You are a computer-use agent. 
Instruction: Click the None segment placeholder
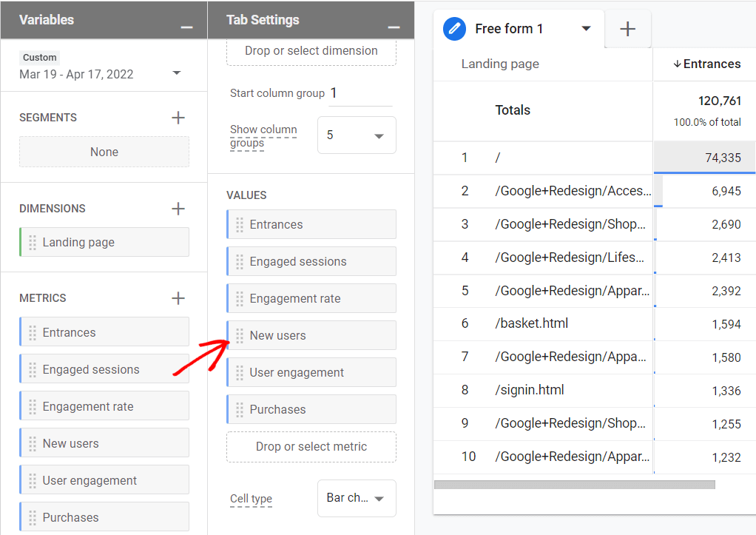coord(104,152)
